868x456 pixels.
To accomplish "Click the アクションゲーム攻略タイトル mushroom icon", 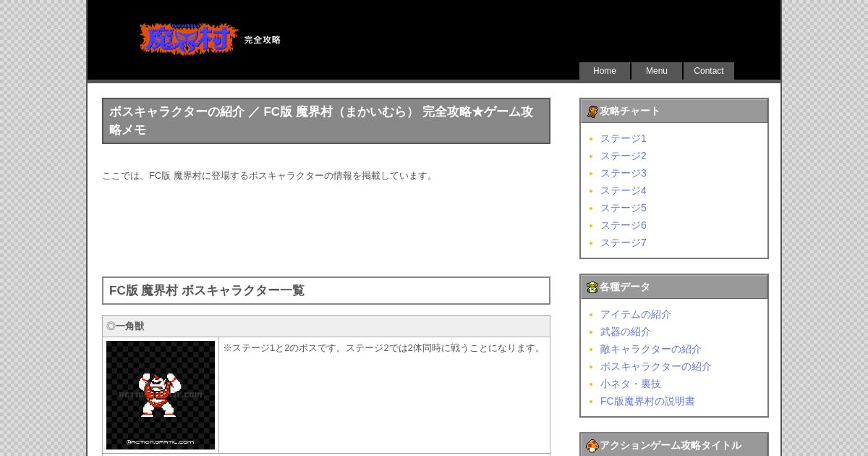I will 592,446.
